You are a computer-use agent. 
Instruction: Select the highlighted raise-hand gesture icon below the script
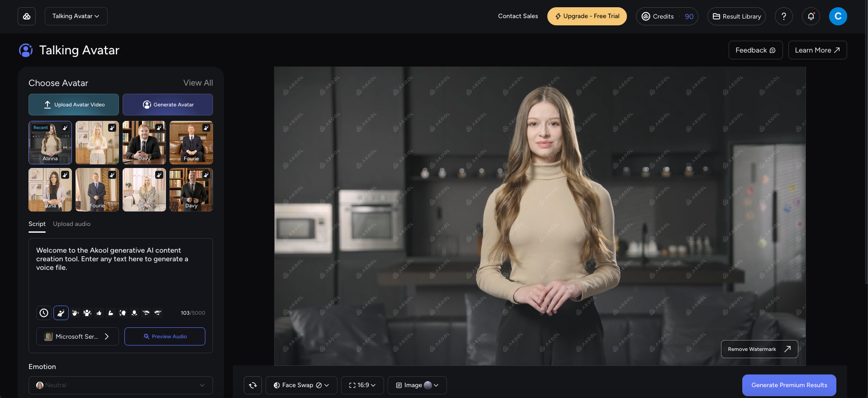[61, 313]
